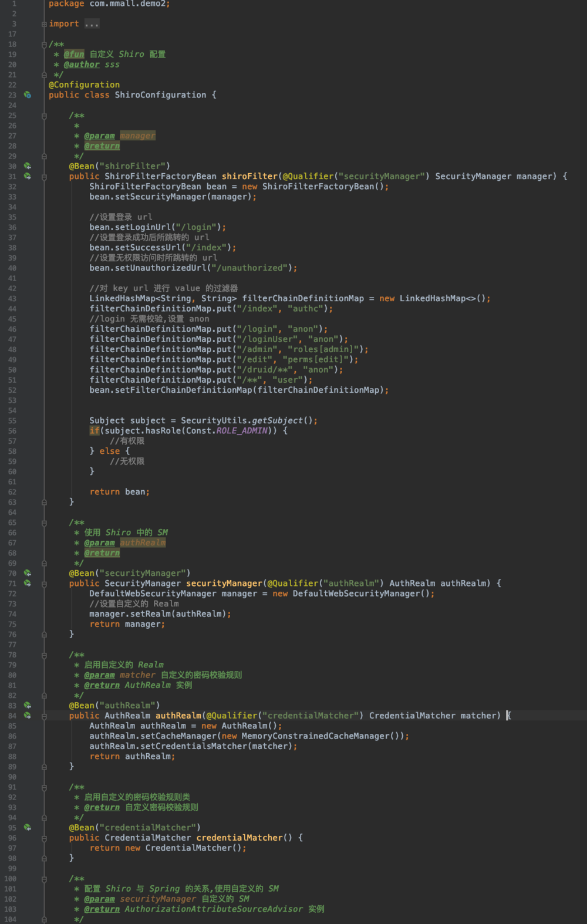Screen dimensions: 587x924
Task: Click the getSubject method call on line 55
Action: pos(277,420)
